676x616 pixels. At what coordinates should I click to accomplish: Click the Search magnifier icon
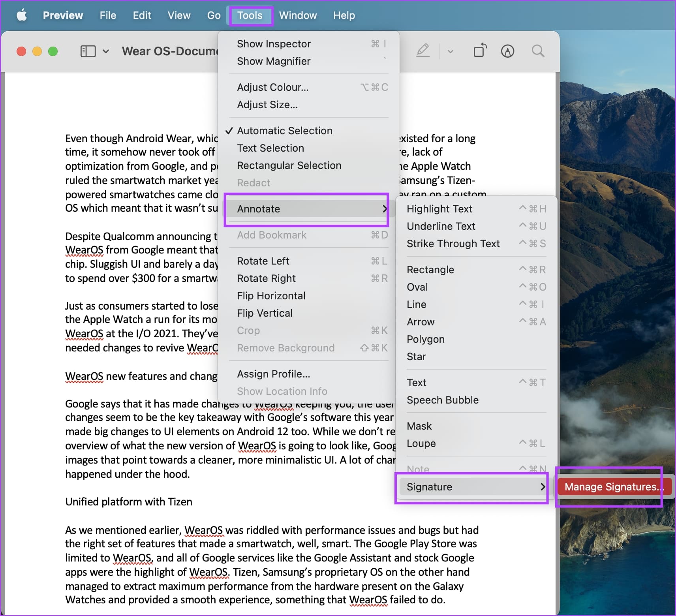[x=538, y=51]
